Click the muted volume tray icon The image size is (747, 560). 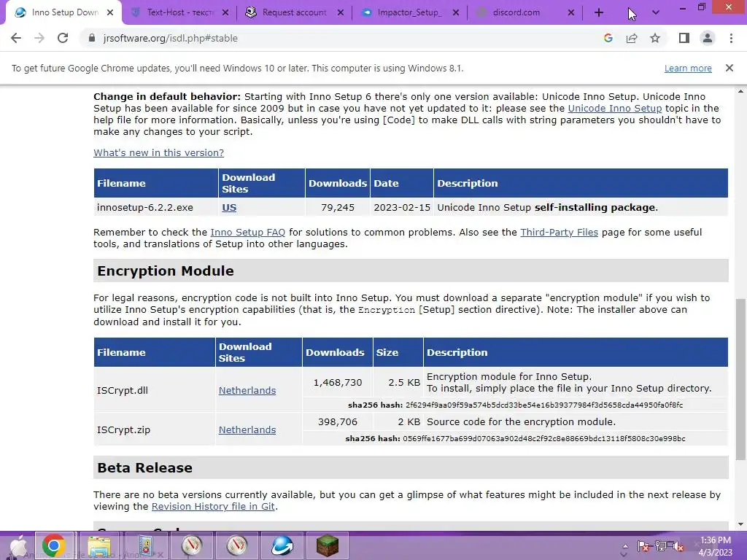click(x=678, y=546)
